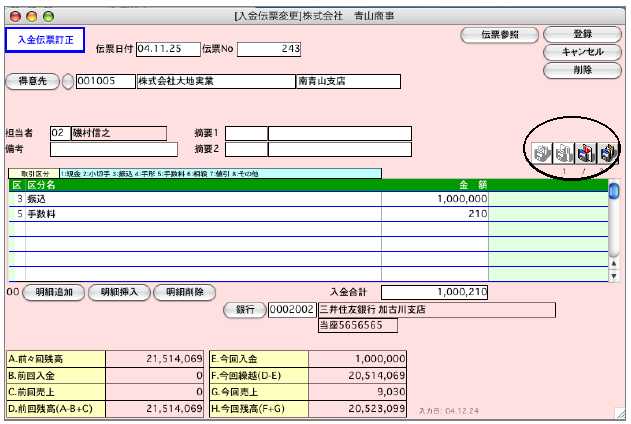Select the 振込 row in detail table
This screenshot has width=631, height=424.
point(200,199)
